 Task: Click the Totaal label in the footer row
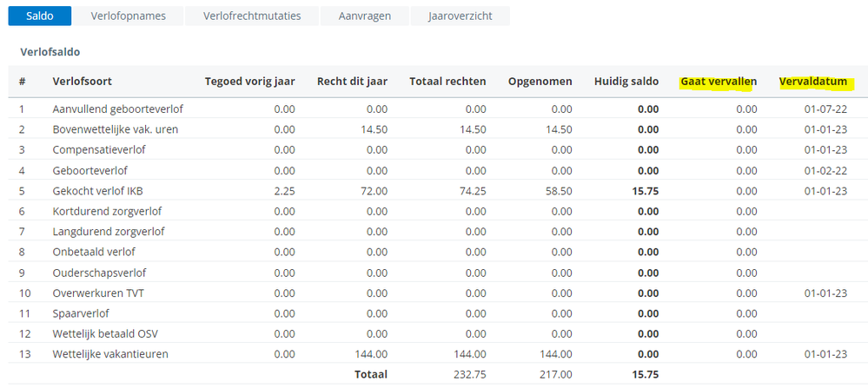click(371, 375)
